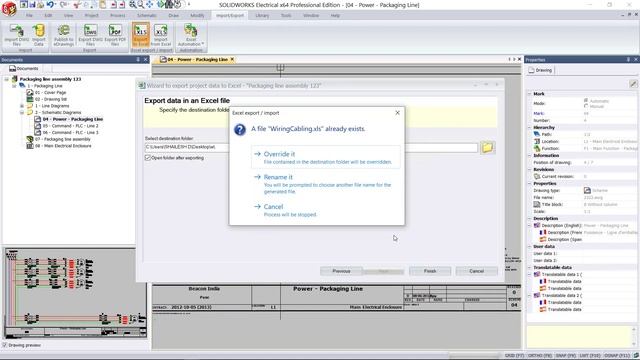Screen dimensions: 640x360
Task: Click the SOLIDWORKS Electrical application logo
Action: [x=9, y=8]
